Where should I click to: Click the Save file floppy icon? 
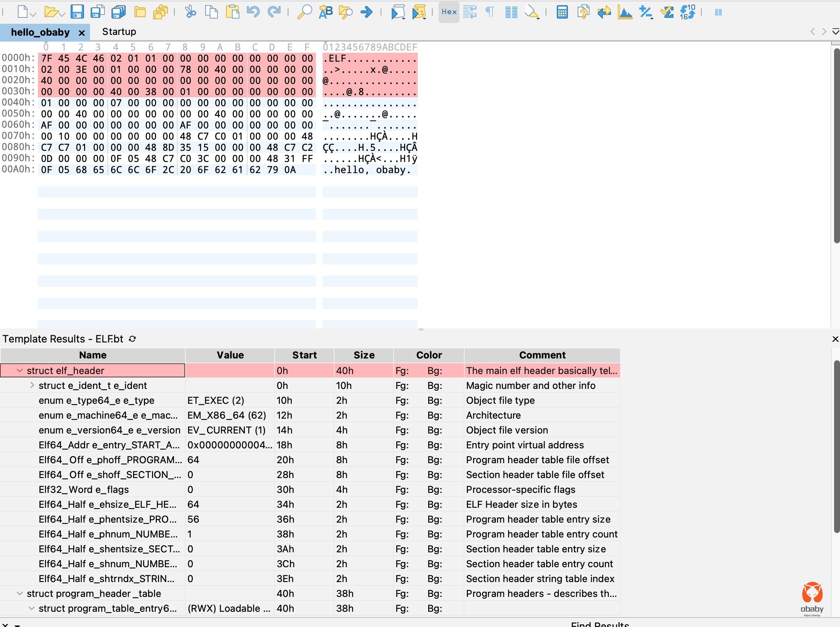tap(77, 12)
